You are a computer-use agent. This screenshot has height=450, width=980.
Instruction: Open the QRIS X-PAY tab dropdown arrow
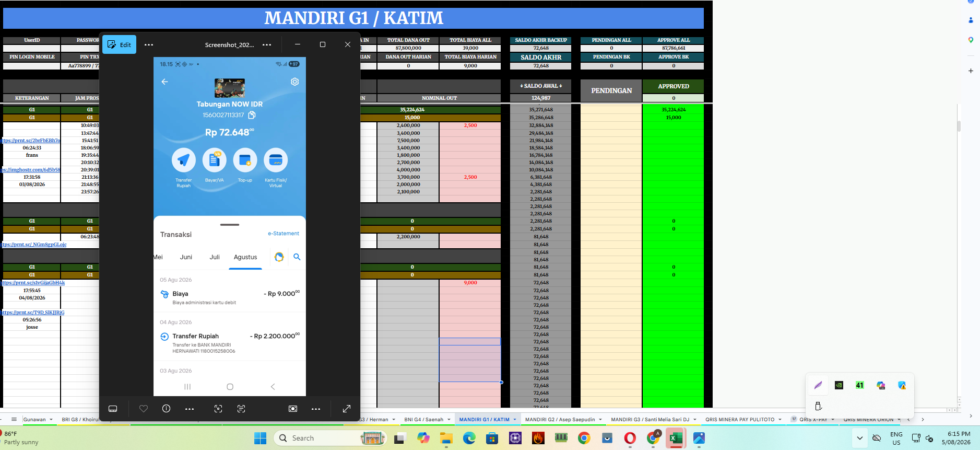pyautogui.click(x=833, y=420)
